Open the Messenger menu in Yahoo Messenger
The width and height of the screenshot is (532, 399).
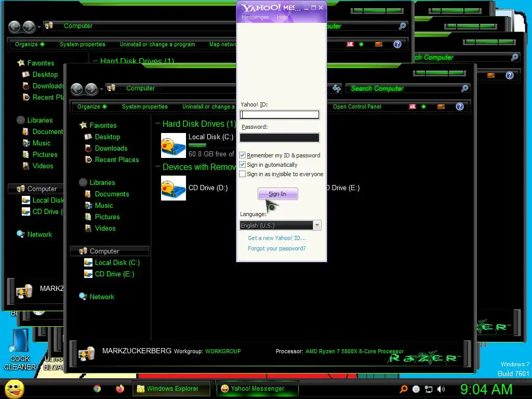(255, 17)
